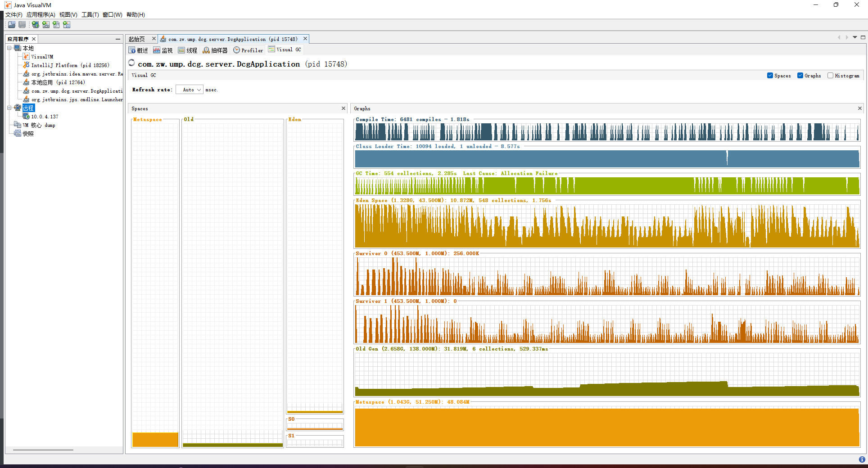Close the Graphs panel

tap(859, 108)
